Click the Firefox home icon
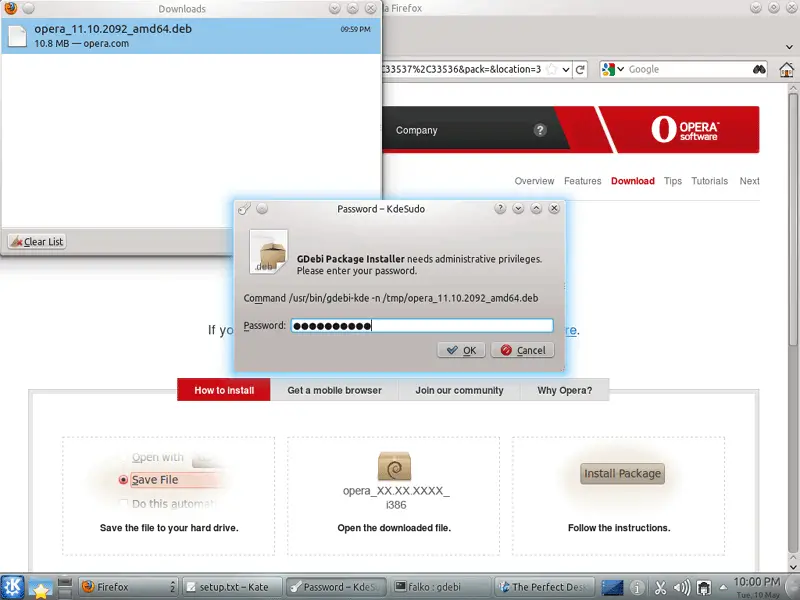Image resolution: width=800 pixels, height=600 pixels. (x=786, y=69)
